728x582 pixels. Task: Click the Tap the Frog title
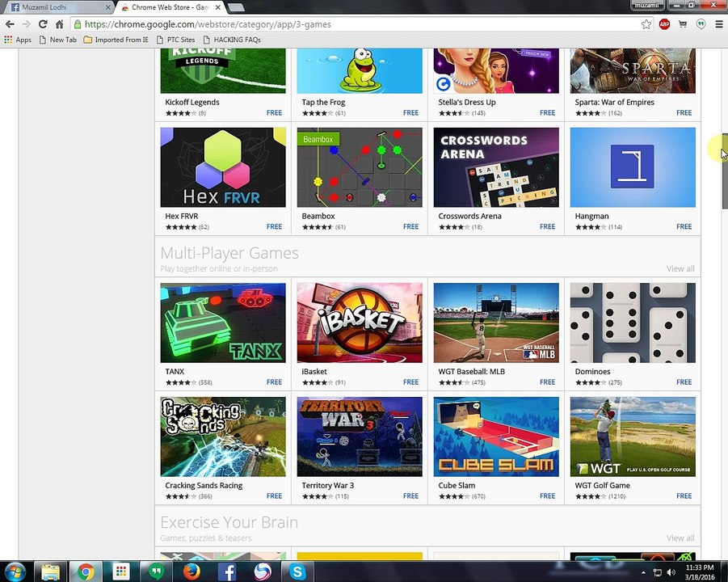[323, 102]
